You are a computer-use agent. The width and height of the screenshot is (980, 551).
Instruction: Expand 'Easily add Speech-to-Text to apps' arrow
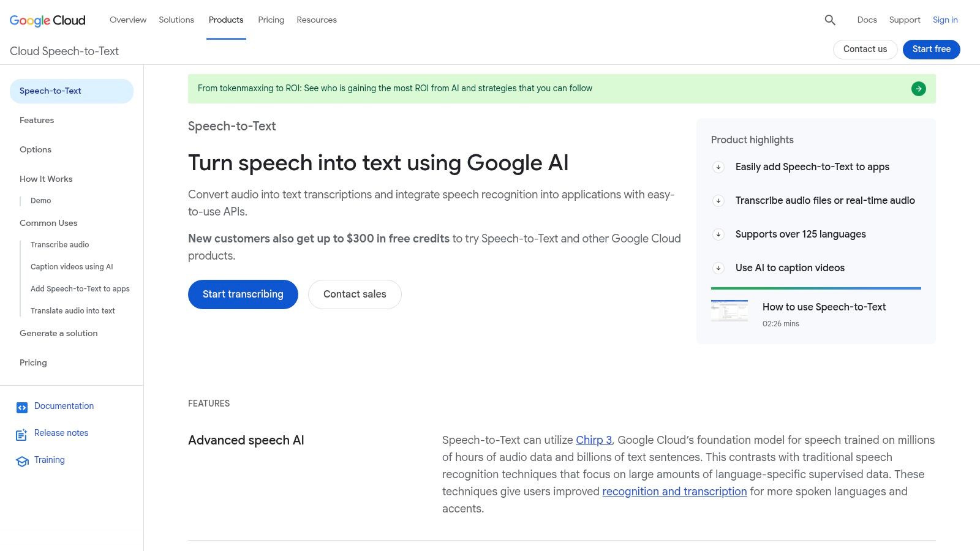pos(718,167)
